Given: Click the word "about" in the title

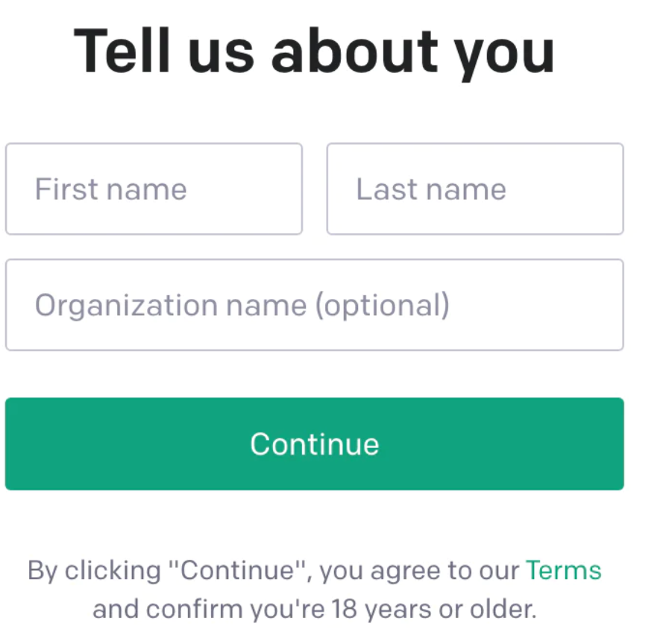Looking at the screenshot, I should coord(354,51).
